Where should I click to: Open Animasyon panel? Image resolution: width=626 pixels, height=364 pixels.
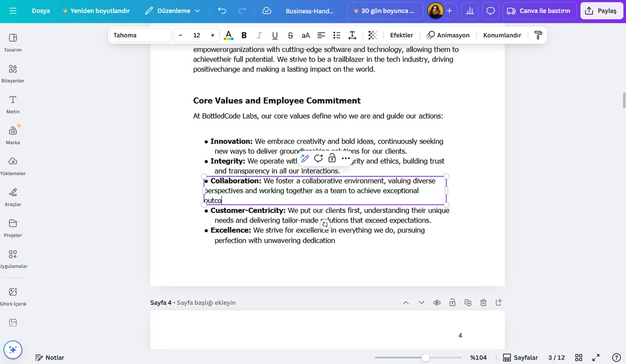coord(448,35)
